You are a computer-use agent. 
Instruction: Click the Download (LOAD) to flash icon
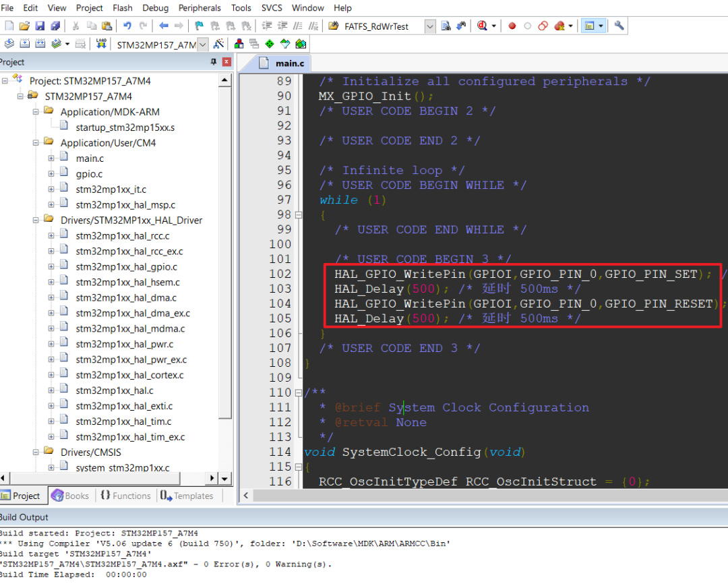101,44
